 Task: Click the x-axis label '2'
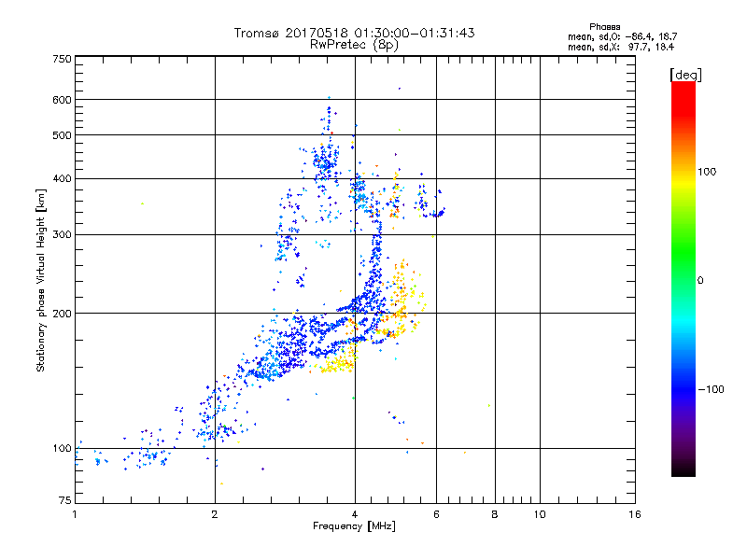pyautogui.click(x=215, y=514)
